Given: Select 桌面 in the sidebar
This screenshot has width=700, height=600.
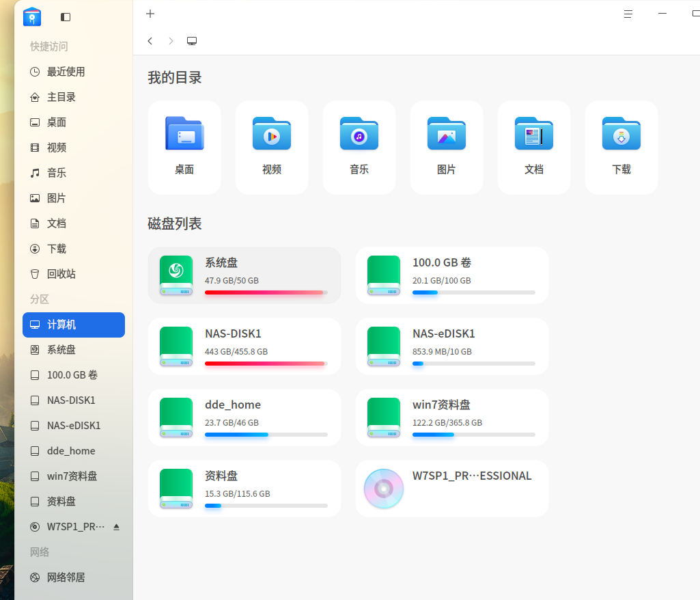Looking at the screenshot, I should pos(74,122).
